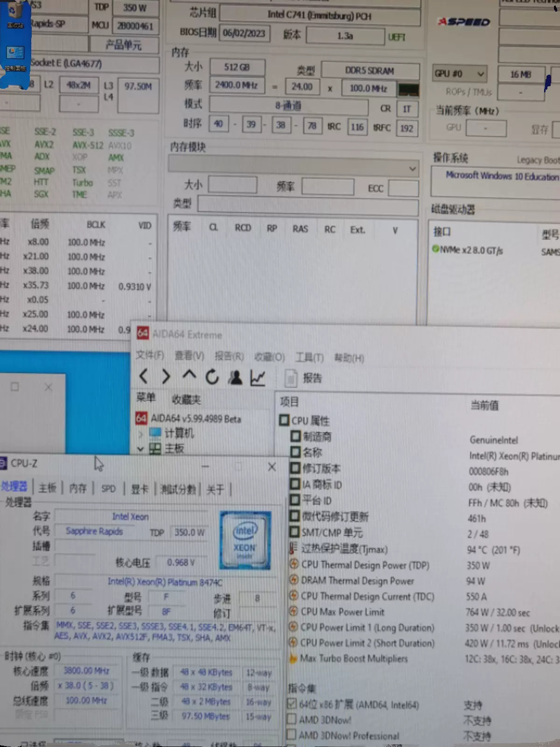
Task: Select AIDA64 v5.99.4989 Beta tree root
Action: click(x=196, y=419)
